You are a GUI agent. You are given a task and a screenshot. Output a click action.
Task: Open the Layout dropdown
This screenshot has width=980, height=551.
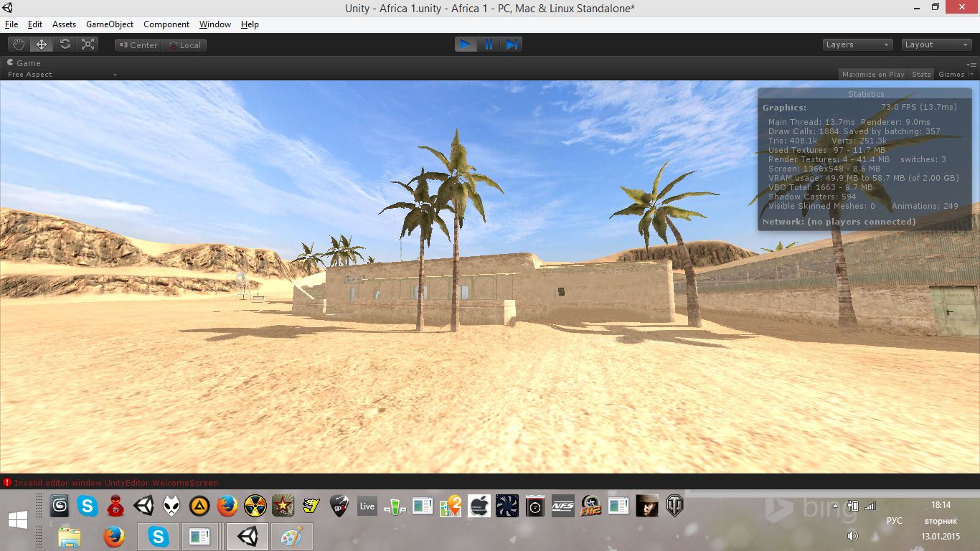[x=936, y=44]
